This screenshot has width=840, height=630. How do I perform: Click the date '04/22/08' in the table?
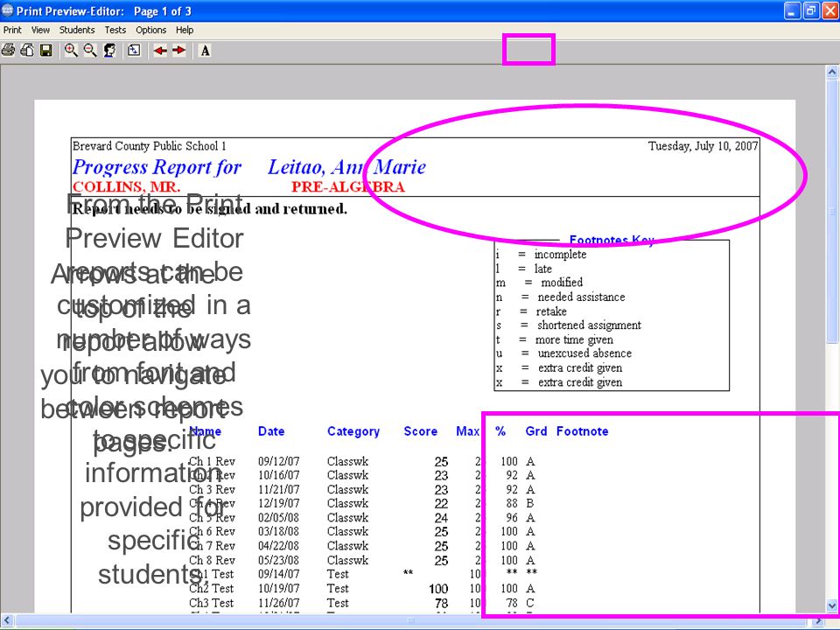tap(278, 546)
